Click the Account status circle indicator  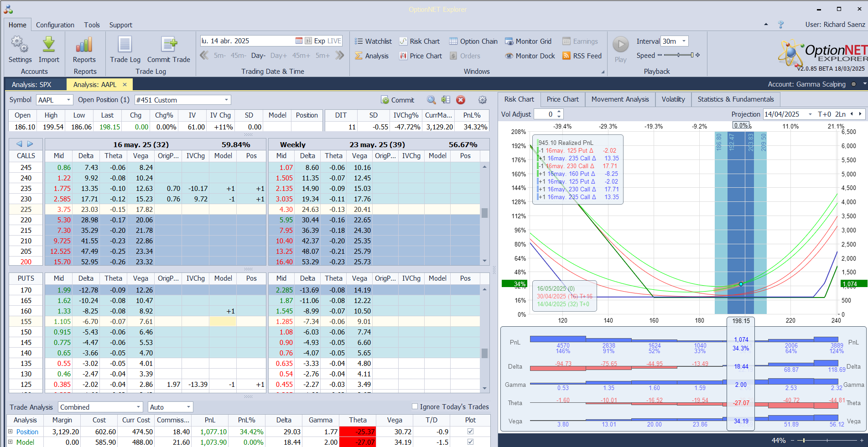(853, 84)
